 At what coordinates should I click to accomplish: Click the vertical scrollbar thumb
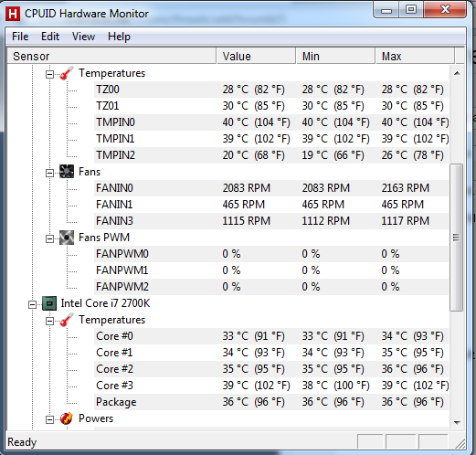457,238
